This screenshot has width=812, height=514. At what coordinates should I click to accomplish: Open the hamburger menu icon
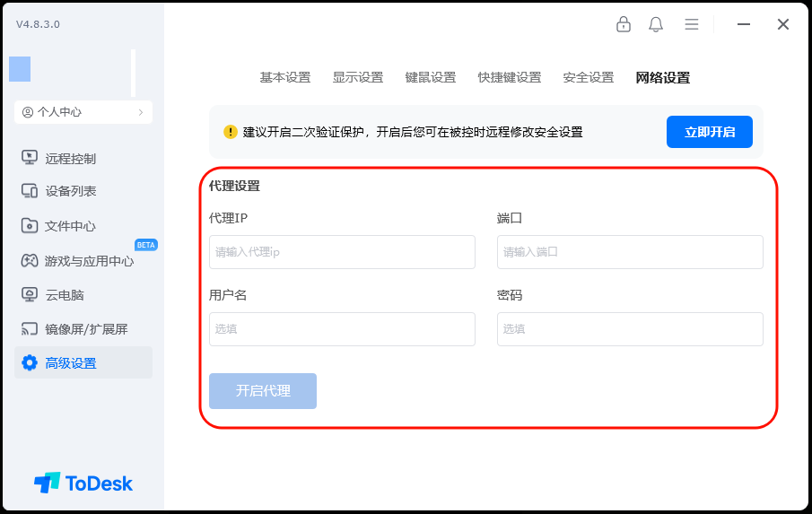(692, 24)
